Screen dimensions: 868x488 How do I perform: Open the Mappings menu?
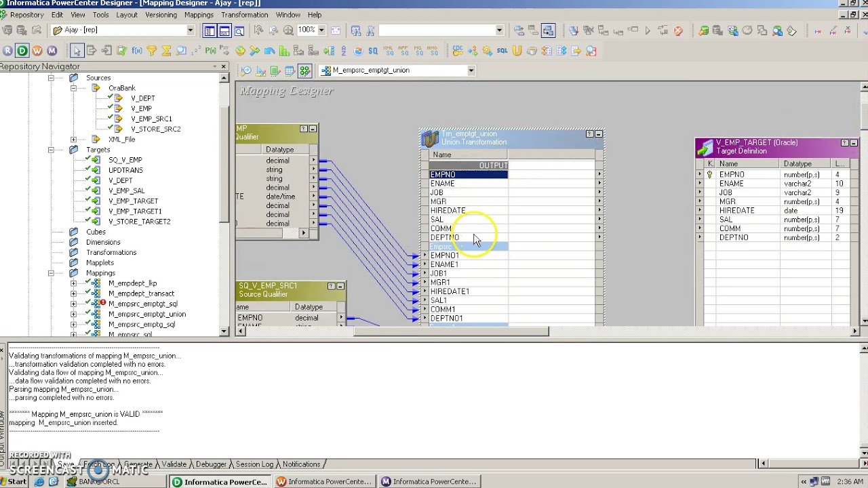click(199, 15)
